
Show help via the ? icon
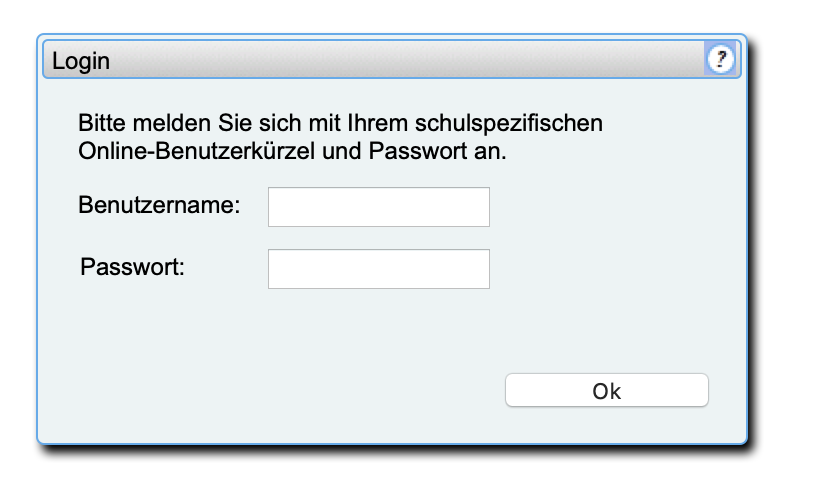pos(720,60)
